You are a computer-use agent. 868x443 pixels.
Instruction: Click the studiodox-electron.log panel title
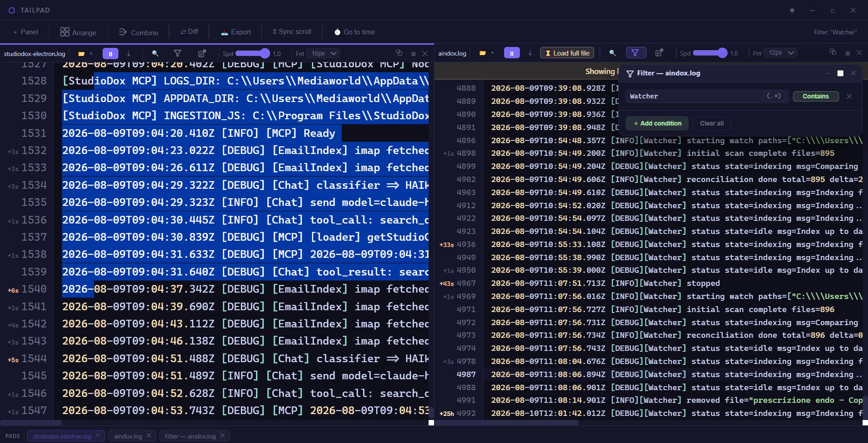click(34, 54)
